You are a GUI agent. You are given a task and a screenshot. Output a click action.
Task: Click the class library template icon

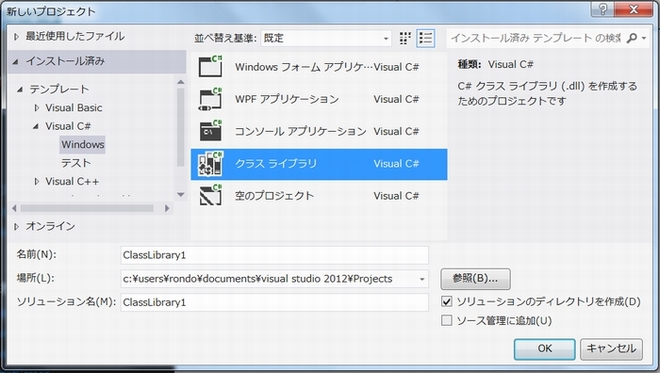pos(210,163)
